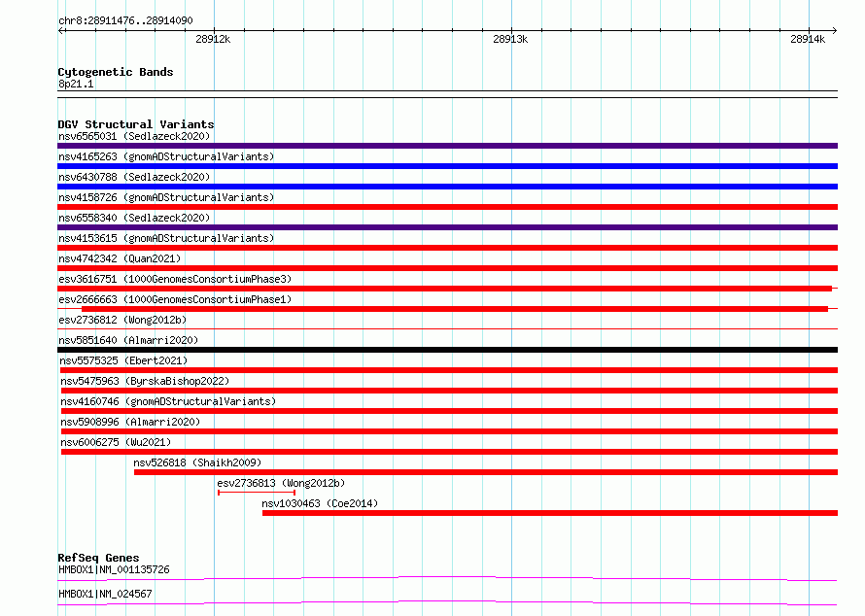Open the nsv6006275 (Wu2021) variant label

click(116, 442)
